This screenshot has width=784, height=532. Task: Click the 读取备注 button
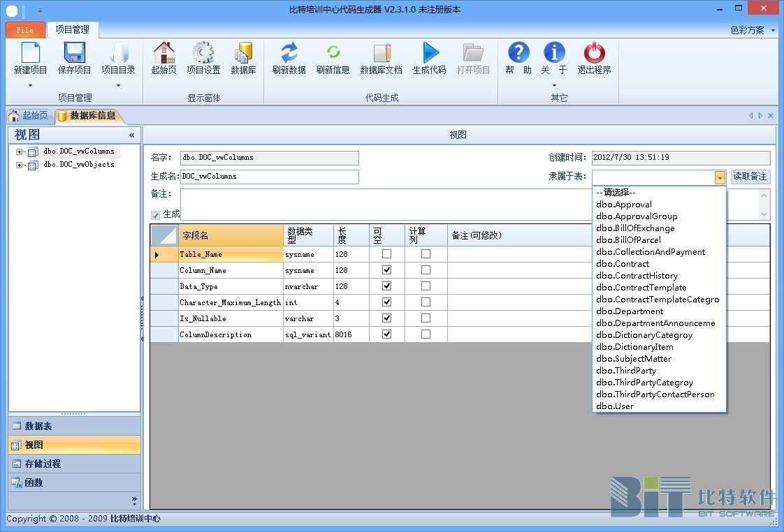pyautogui.click(x=750, y=177)
